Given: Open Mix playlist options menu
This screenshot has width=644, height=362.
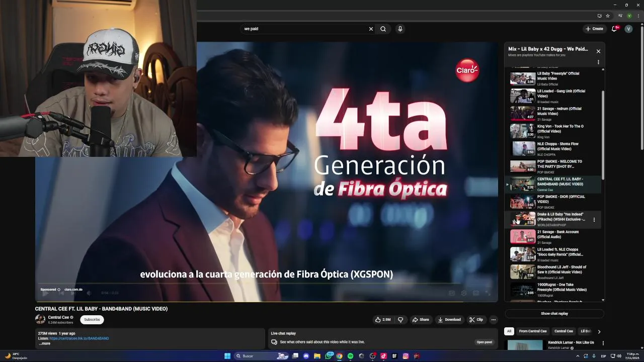Looking at the screenshot, I should coord(598,62).
